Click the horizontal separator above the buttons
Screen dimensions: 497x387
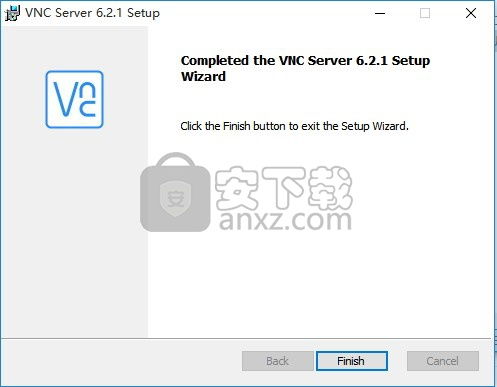246,338
